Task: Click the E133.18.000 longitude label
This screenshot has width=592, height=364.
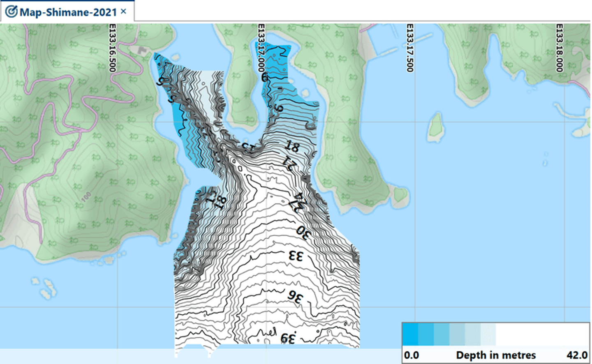Action: point(559,48)
